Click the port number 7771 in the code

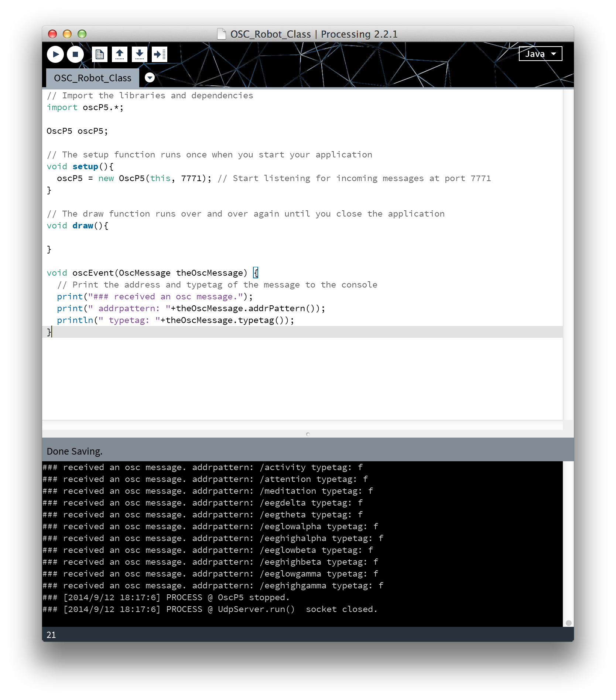pyautogui.click(x=191, y=179)
